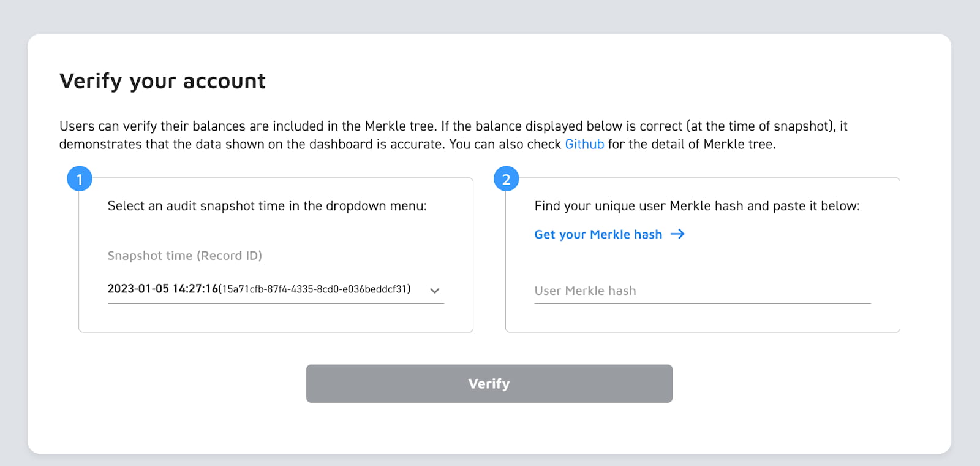Click the Verify your account heading
The height and width of the screenshot is (466, 980).
tap(162, 81)
